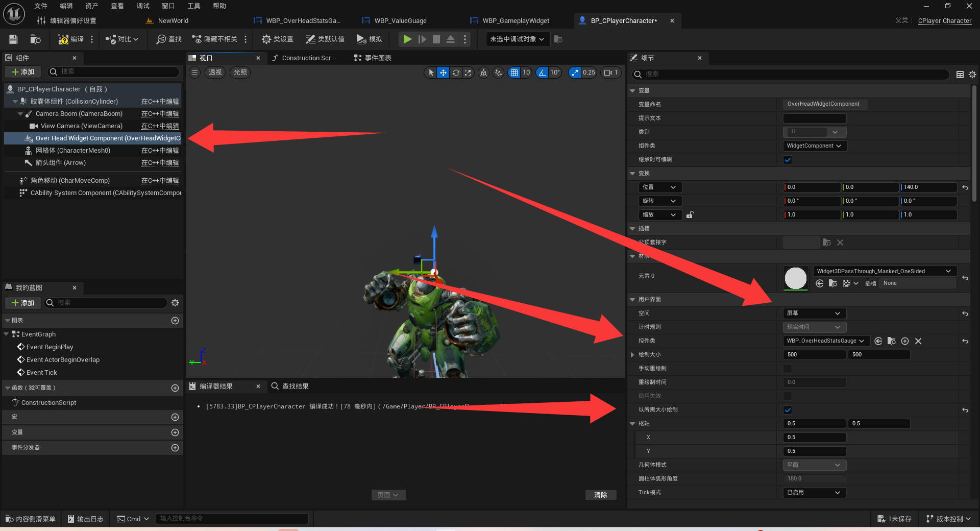
Task: Open 类默认值 class defaults
Action: pyautogui.click(x=325, y=39)
